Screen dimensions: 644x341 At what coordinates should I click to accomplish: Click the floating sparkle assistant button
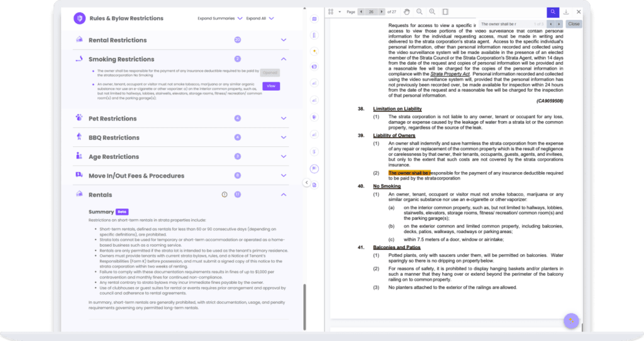(x=571, y=321)
